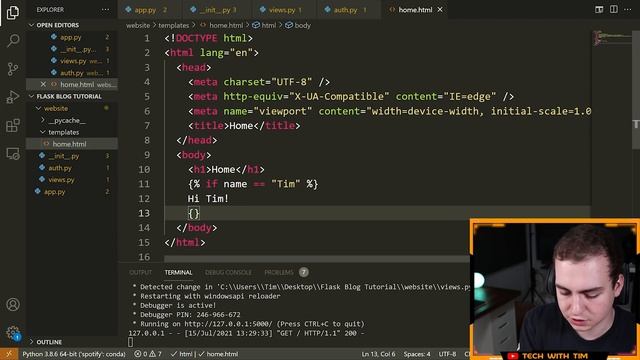Open preview side-by-side editor icon
640x360 pixels.
[599, 9]
